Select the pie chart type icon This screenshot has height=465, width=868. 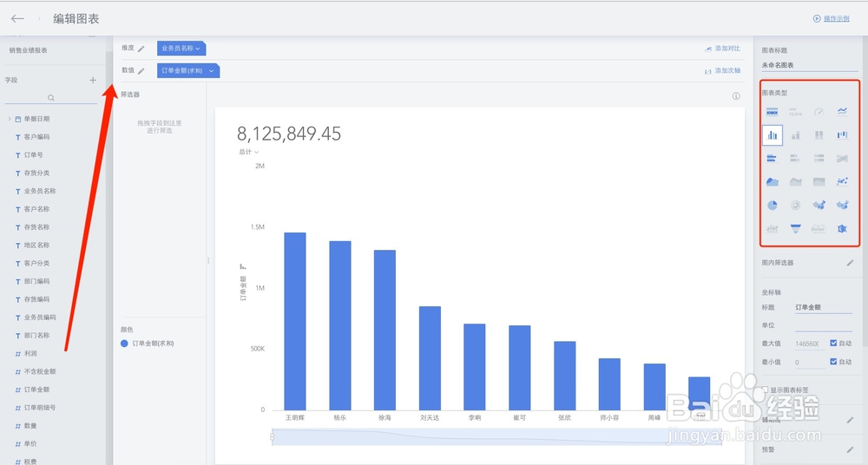pos(772,206)
